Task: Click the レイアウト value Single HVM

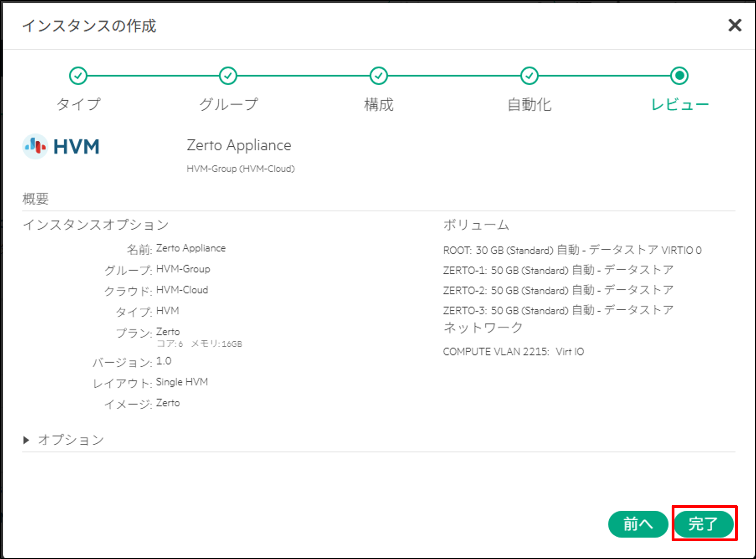Action: click(x=182, y=382)
